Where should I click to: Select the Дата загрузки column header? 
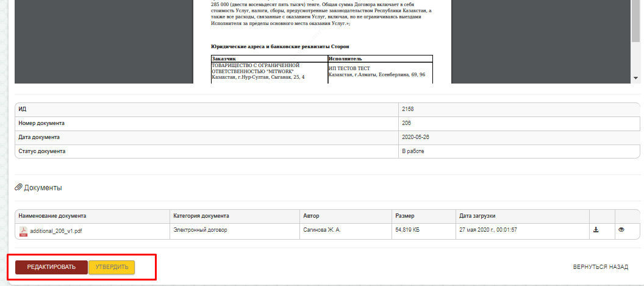click(x=477, y=216)
